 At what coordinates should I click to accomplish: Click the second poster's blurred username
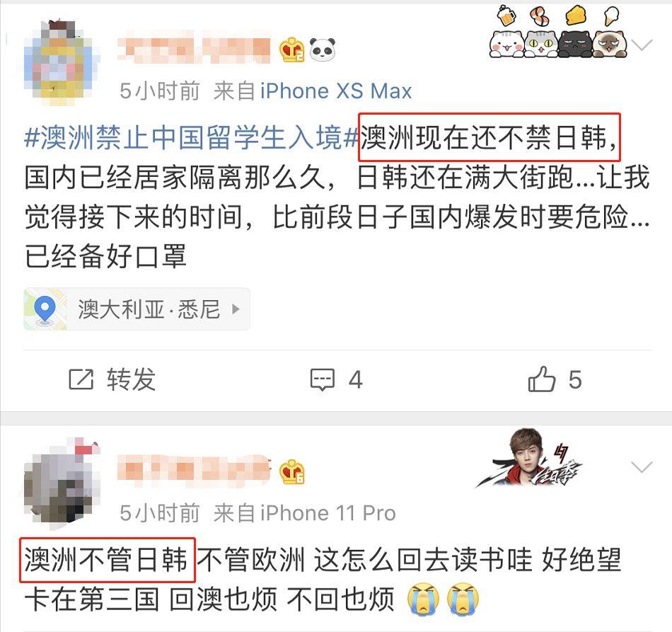[x=194, y=471]
